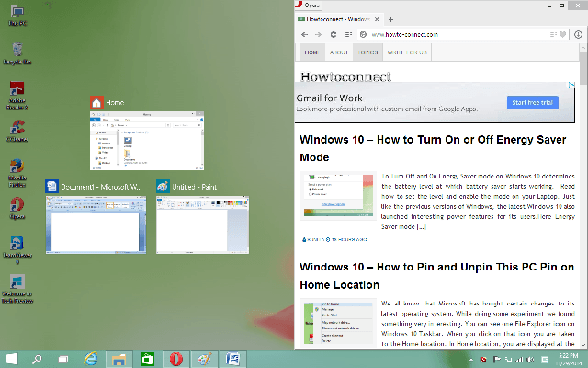Open the notifications tray icon
Image resolution: width=588 pixels, height=368 pixels.
tap(545, 360)
